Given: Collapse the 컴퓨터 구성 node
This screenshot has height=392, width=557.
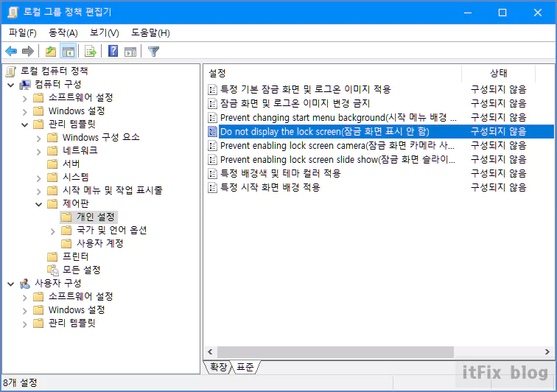Looking at the screenshot, I should pos(10,85).
